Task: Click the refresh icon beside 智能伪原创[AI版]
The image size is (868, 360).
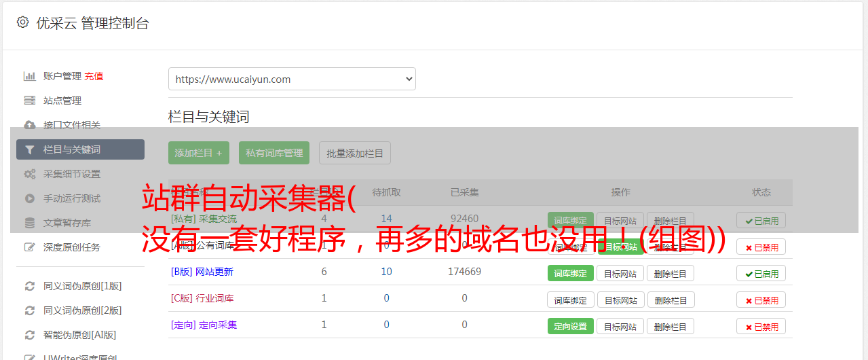Action: [30, 335]
